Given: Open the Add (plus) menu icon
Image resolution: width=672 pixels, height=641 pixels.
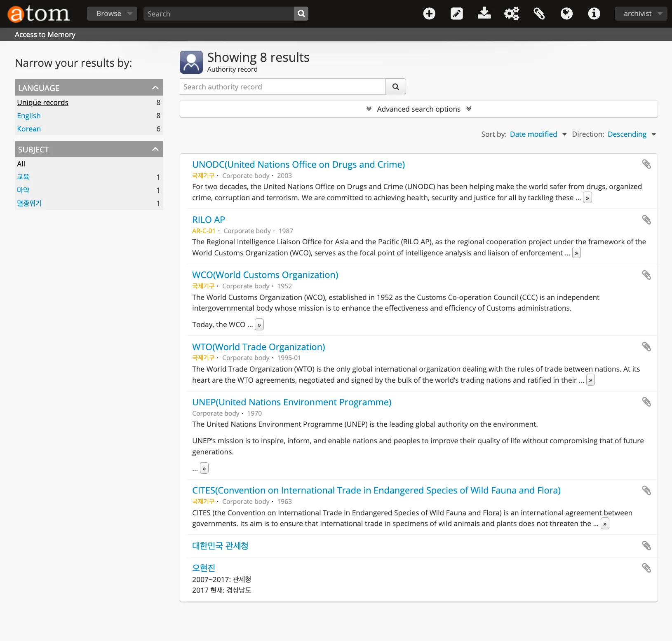Looking at the screenshot, I should click(429, 14).
